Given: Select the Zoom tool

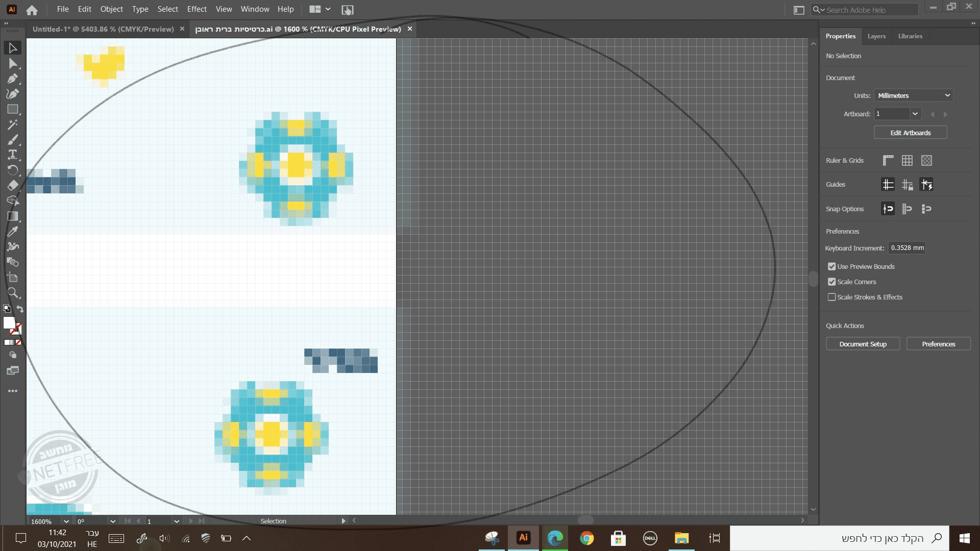Looking at the screenshot, I should [12, 293].
